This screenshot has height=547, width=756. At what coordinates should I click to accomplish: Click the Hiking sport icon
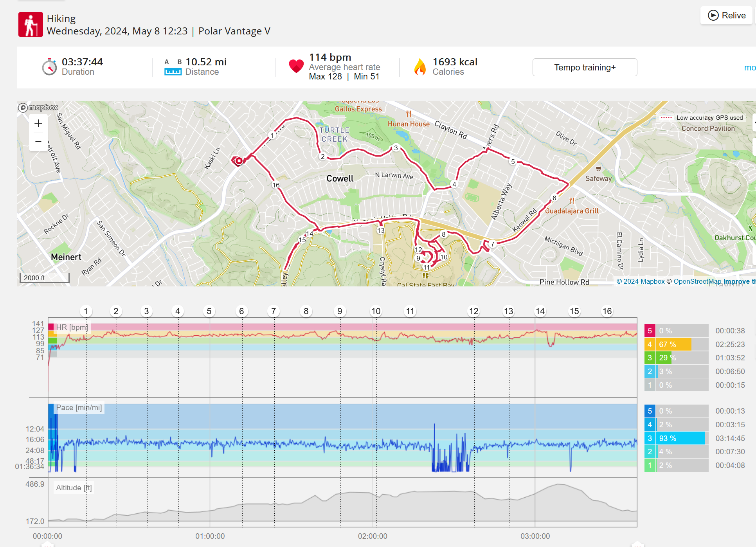(31, 24)
